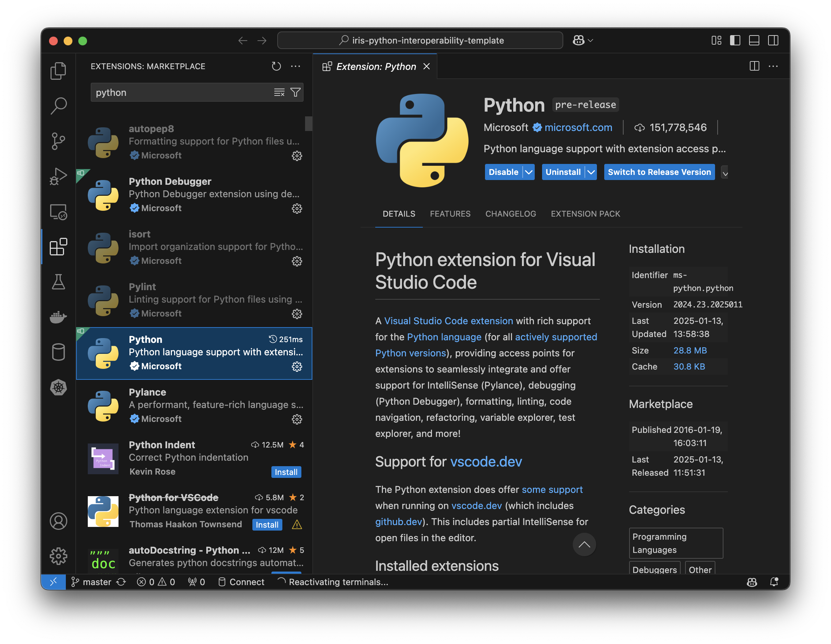
Task: Open the Remote Explorer view
Action: point(58,211)
